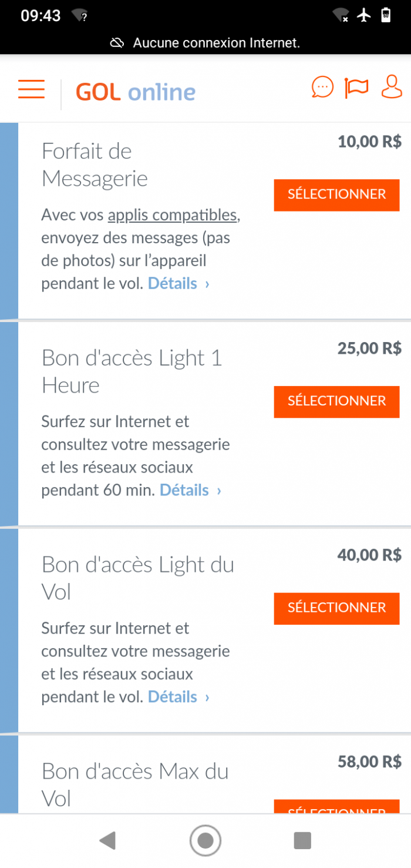Open the applis compatibles link

pyautogui.click(x=172, y=215)
